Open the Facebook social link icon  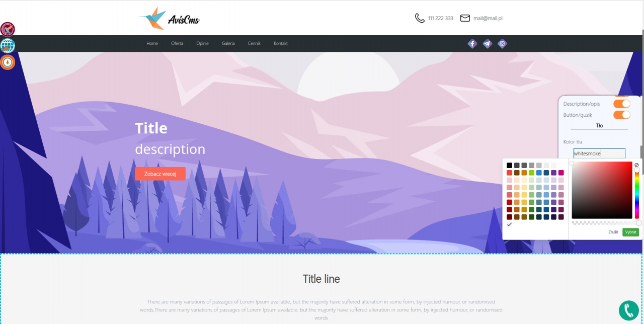click(x=472, y=44)
